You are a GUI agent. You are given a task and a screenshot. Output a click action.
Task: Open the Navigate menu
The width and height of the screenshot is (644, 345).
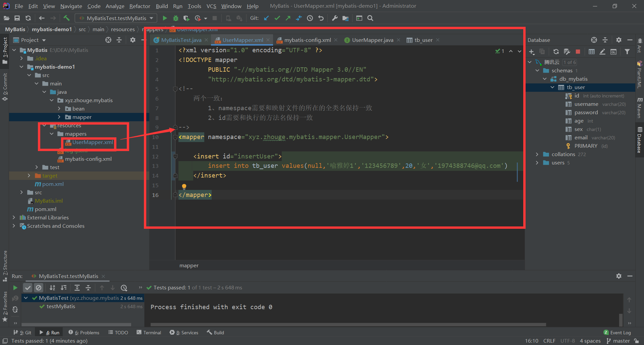click(71, 6)
